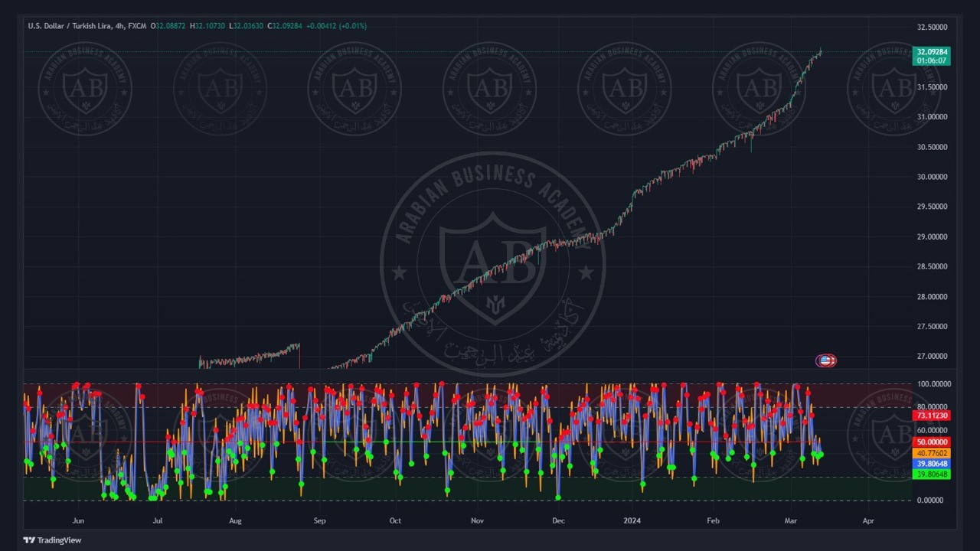
Task: Click the 28.50000 price axis label
Action: (932, 267)
